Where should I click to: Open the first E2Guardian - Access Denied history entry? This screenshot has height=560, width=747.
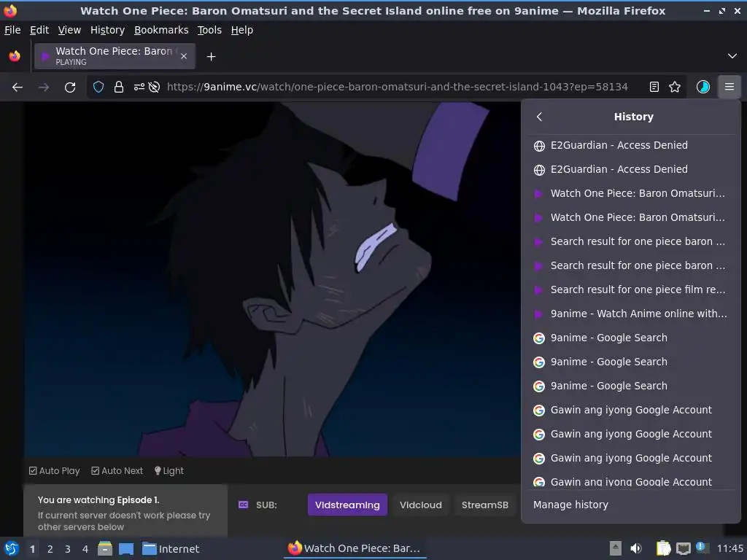pos(631,145)
